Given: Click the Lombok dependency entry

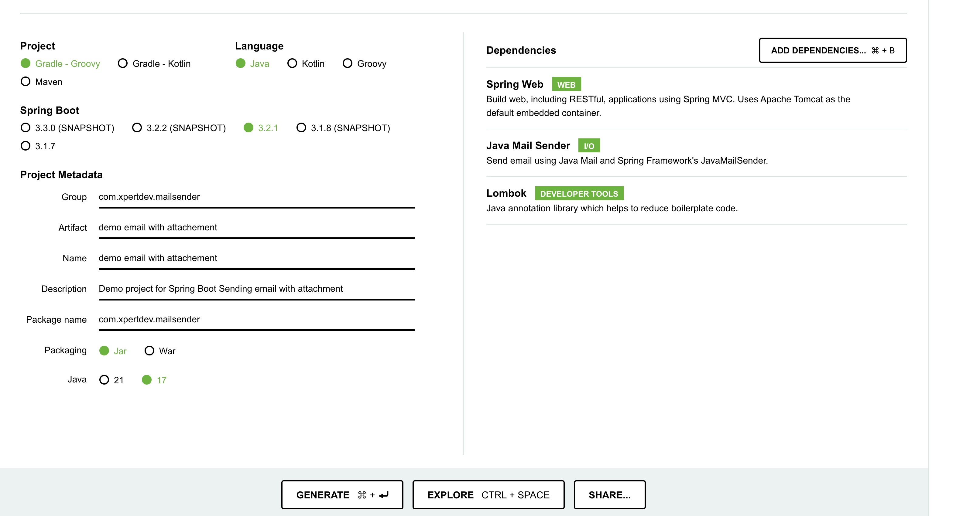Looking at the screenshot, I should coord(506,194).
